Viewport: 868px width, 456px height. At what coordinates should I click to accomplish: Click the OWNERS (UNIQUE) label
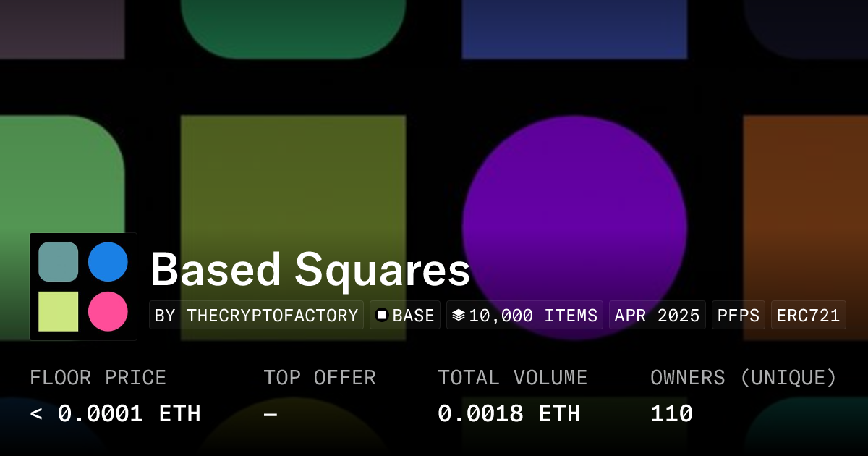coord(743,378)
